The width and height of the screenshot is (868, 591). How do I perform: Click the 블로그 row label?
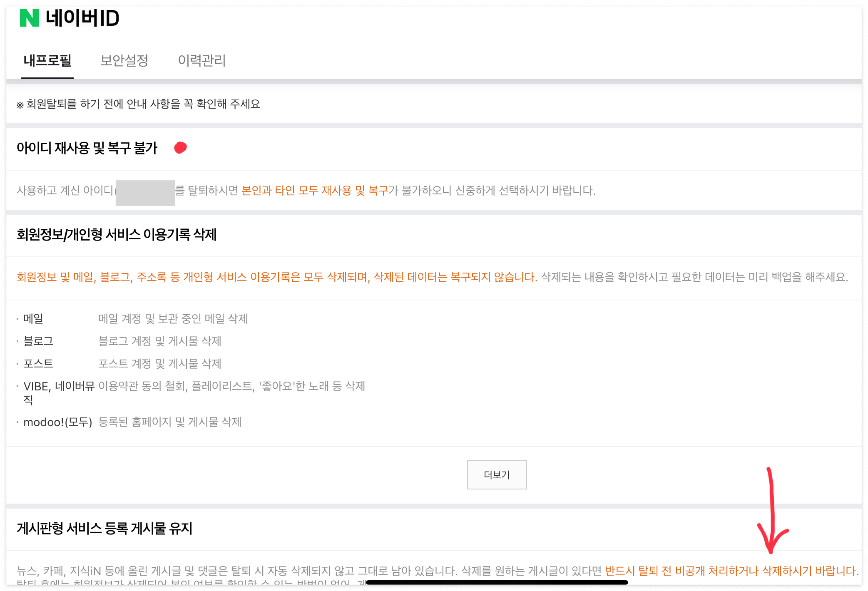click(x=38, y=341)
